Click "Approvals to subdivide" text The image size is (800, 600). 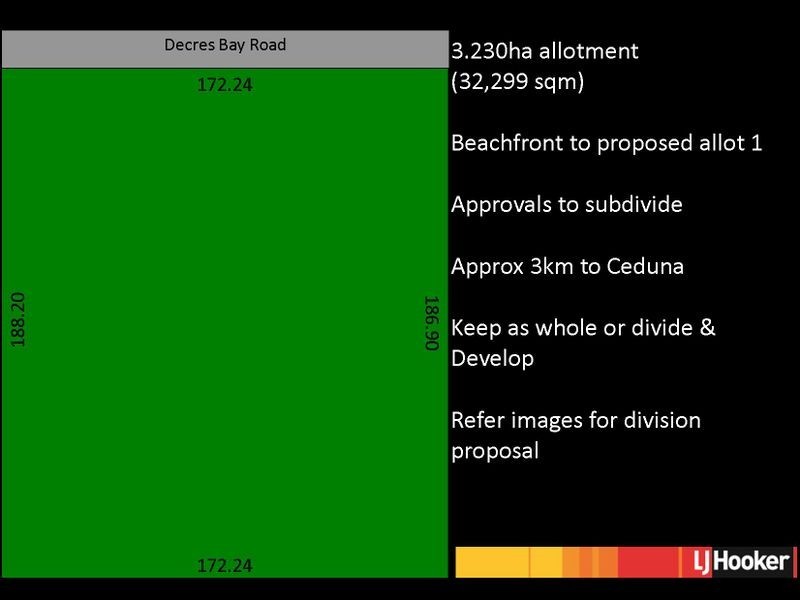[567, 205]
